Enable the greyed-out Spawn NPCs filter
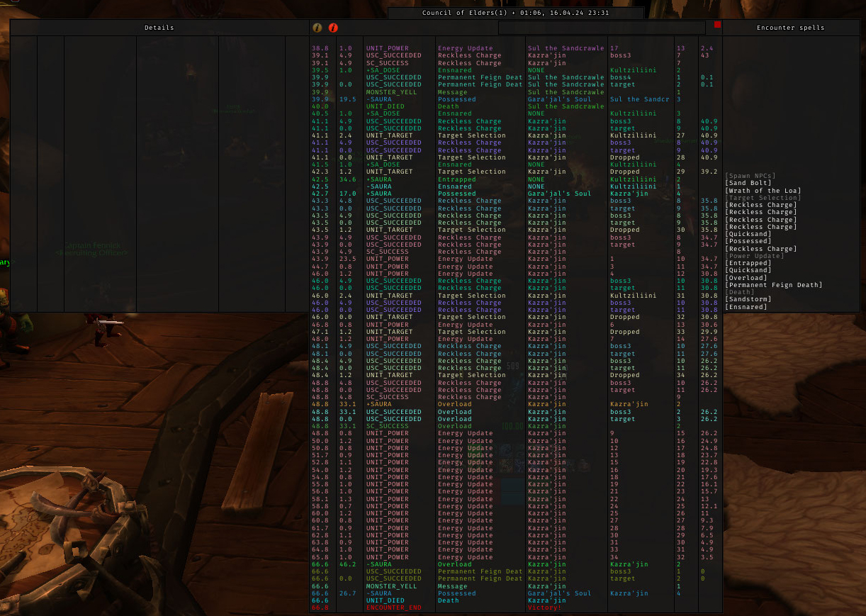Viewport: 866px width, 616px height. (750, 176)
